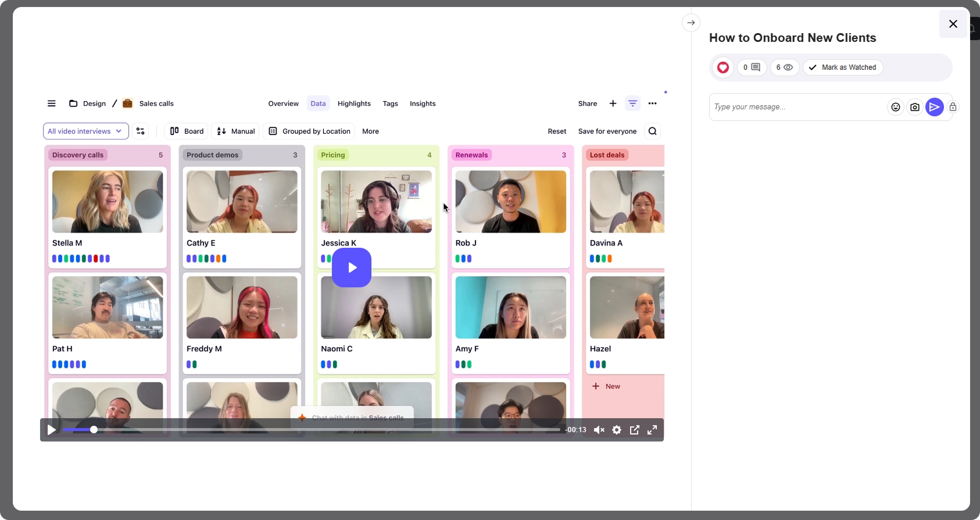The width and height of the screenshot is (980, 520).
Task: Click the lock privacy icon
Action: [953, 107]
